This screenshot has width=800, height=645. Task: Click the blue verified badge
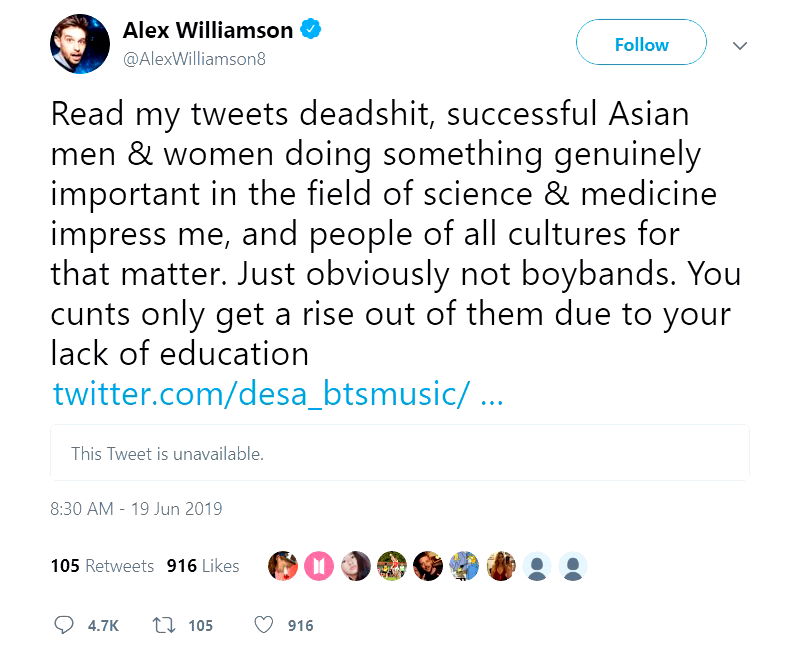[312, 30]
